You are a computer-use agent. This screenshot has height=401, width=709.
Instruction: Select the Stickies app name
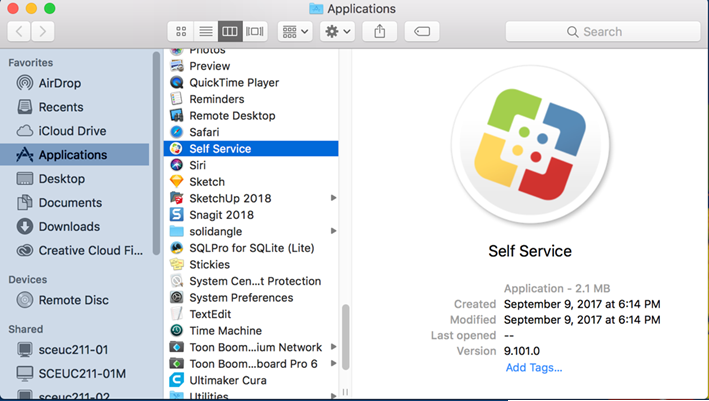[209, 264]
